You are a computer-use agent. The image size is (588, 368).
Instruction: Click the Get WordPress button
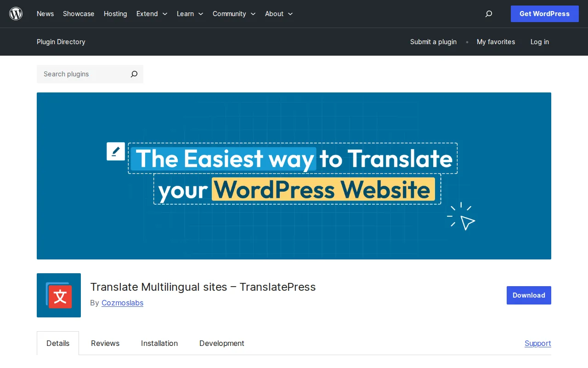544,14
